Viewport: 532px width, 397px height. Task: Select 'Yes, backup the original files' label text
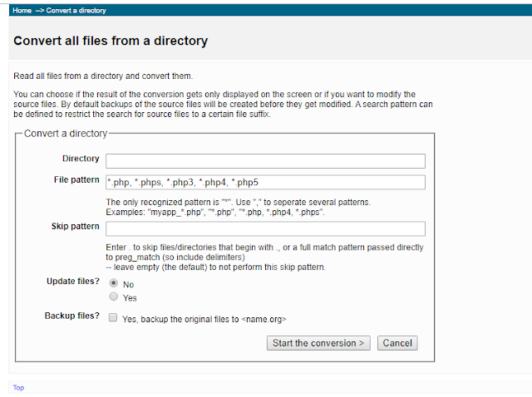[x=204, y=320]
